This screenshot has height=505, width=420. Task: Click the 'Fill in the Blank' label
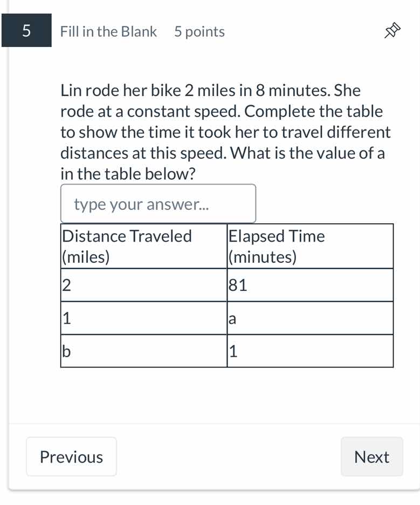[108, 32]
